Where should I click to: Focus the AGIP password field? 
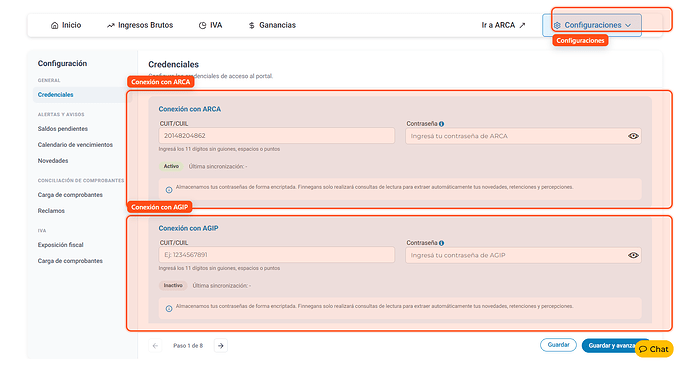tap(523, 255)
